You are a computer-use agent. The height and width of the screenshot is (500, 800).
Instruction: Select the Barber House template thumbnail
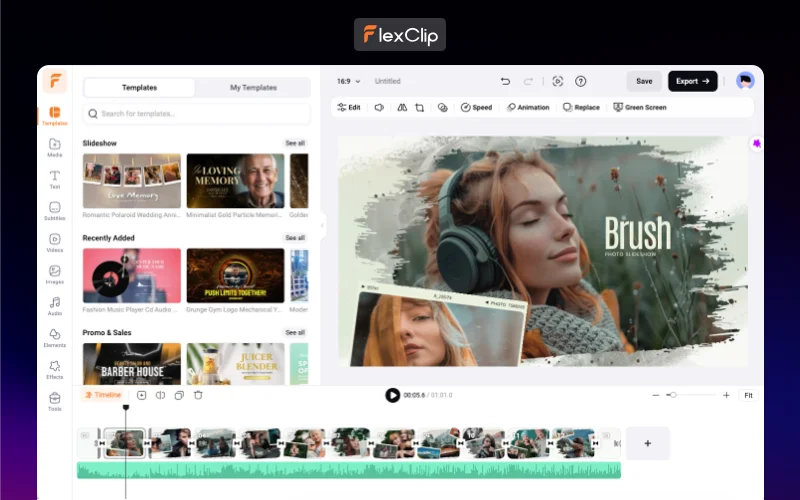132,364
